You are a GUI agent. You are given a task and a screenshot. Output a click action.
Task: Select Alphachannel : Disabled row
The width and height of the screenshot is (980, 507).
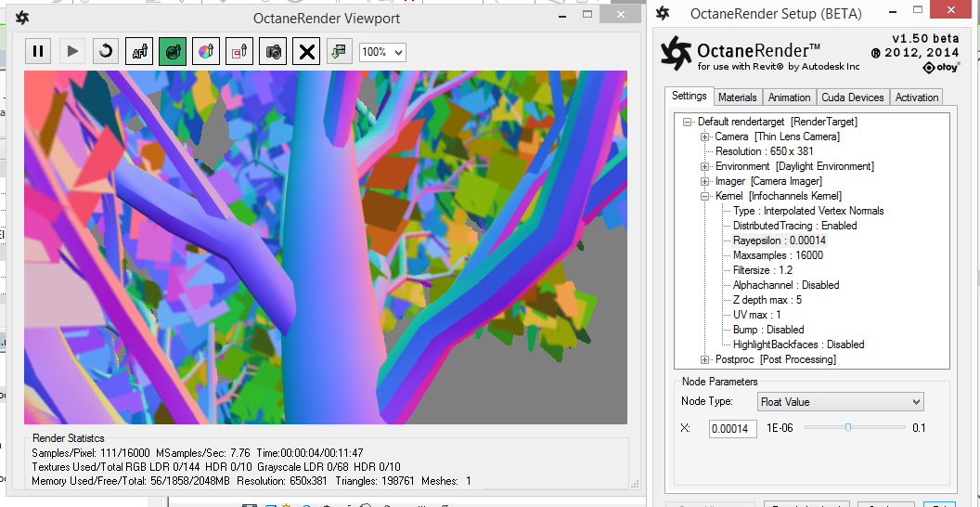[x=786, y=285]
